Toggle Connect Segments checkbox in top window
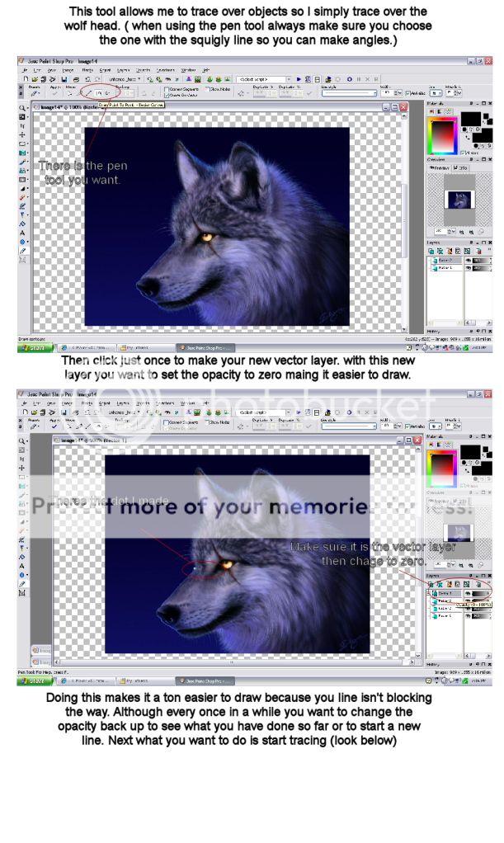This screenshot has height=843, width=504. [166, 89]
